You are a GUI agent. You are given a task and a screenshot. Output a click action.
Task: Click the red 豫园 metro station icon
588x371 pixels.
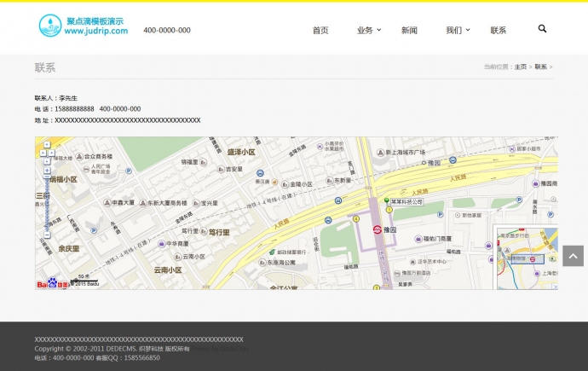coord(378,229)
